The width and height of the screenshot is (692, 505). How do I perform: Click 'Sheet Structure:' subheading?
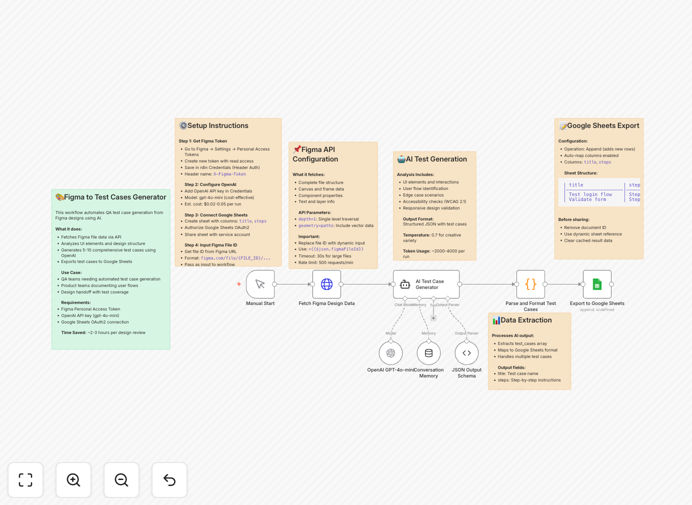[580, 173]
